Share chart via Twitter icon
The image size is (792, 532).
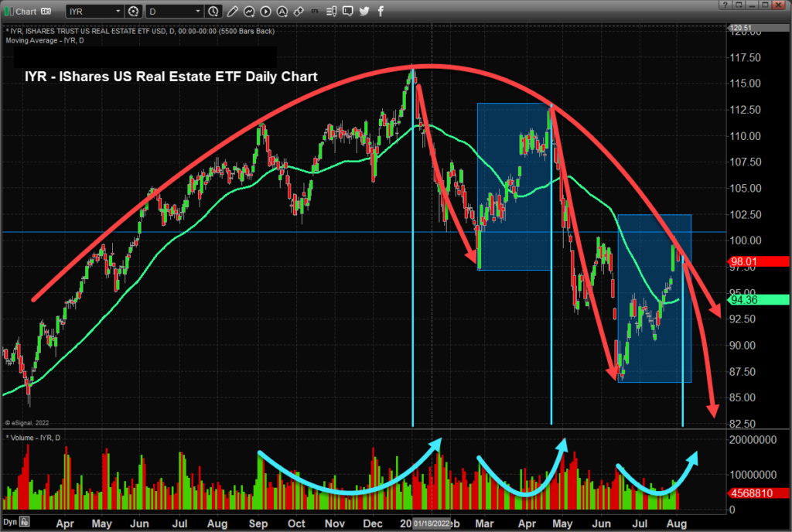tap(364, 11)
